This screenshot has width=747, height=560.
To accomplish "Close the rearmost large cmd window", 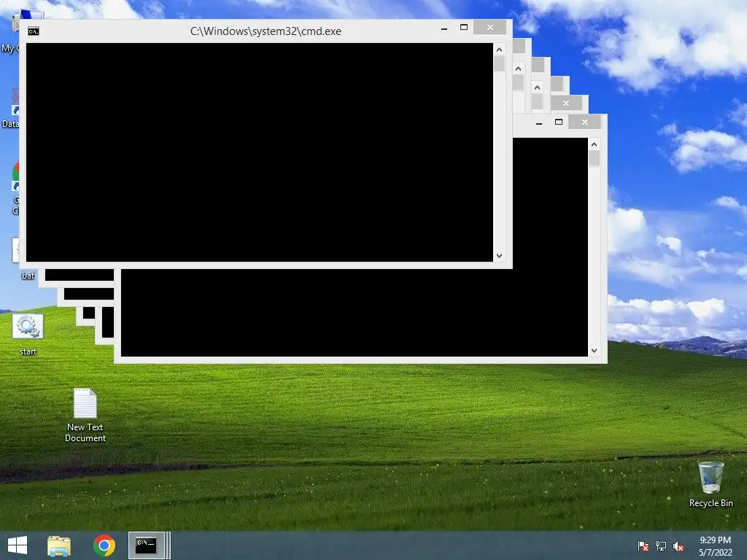I will click(584, 122).
